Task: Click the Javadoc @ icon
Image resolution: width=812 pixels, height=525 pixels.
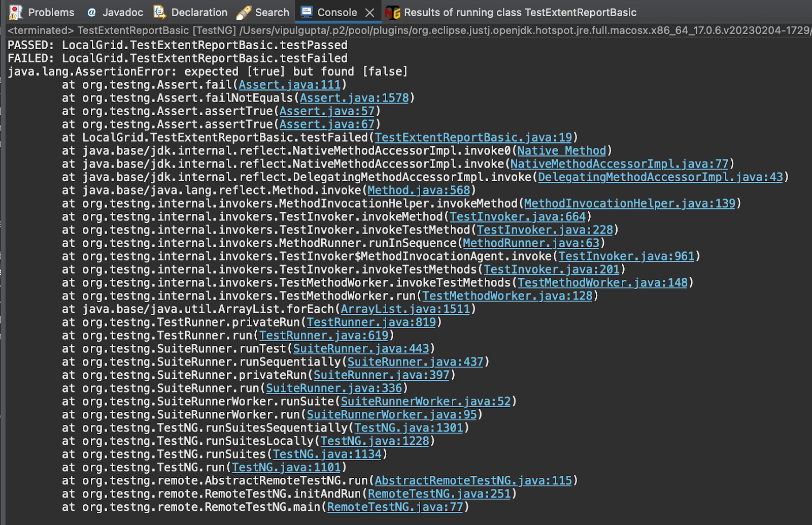Action: 91,12
